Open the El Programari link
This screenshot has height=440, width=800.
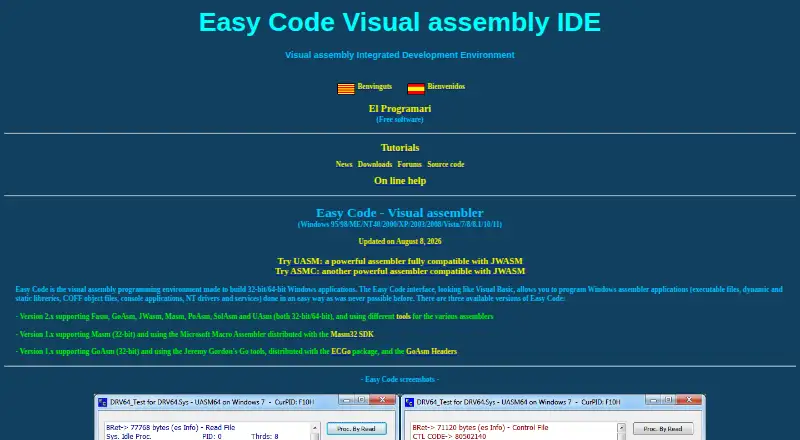pyautogui.click(x=400, y=109)
